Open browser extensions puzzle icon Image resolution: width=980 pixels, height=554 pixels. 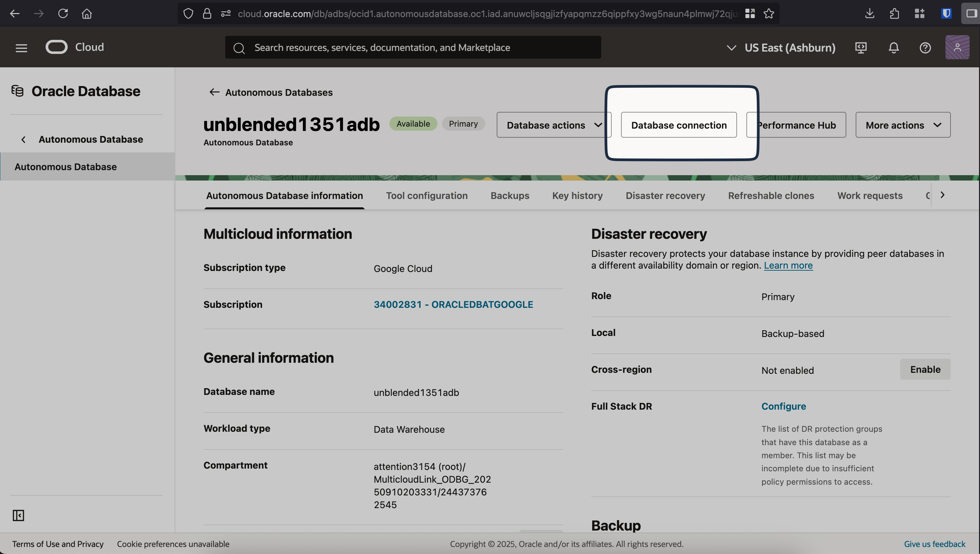(x=894, y=14)
